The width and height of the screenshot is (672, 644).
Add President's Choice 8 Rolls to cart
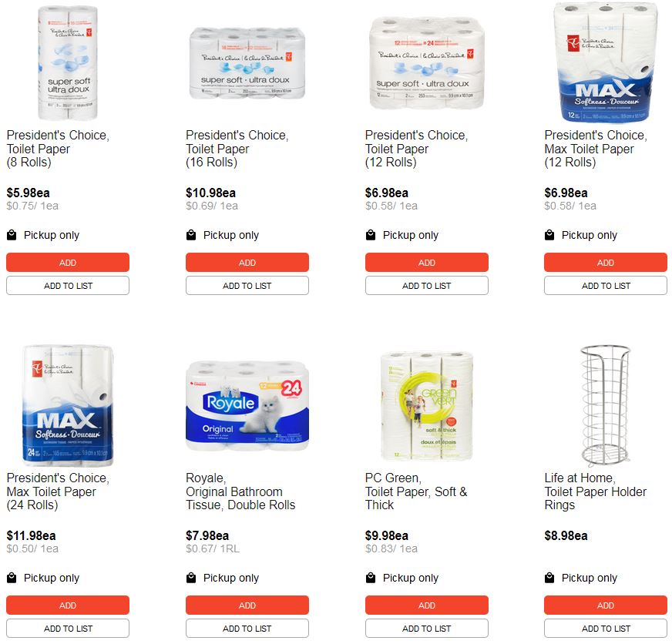coord(68,262)
